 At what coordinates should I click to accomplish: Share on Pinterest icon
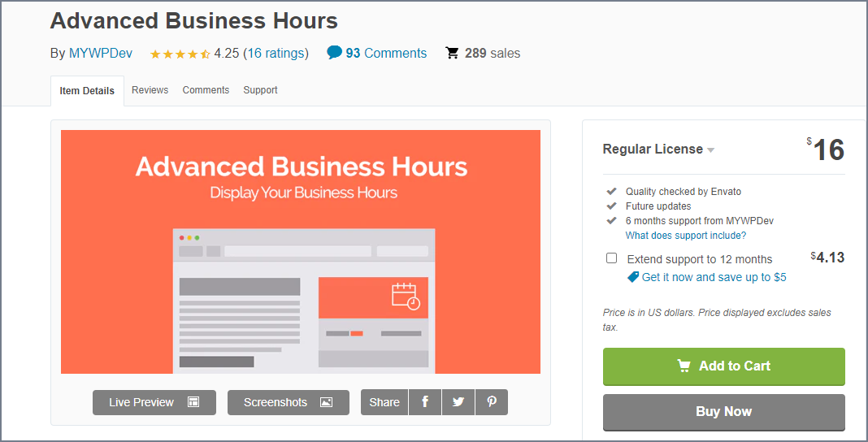click(492, 402)
